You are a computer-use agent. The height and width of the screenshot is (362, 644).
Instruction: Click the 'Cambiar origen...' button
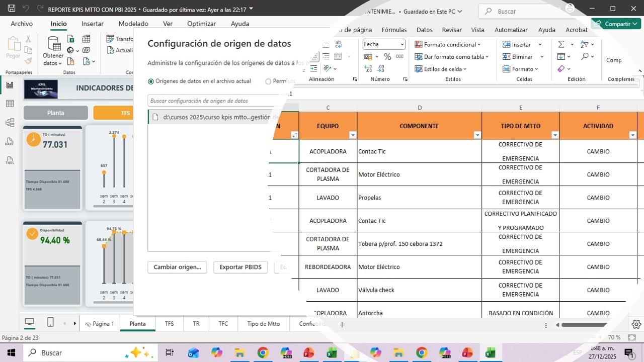177,267
